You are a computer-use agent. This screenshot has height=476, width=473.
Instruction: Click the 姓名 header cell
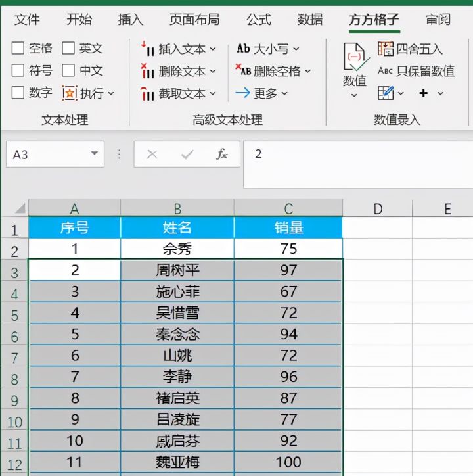(177, 227)
